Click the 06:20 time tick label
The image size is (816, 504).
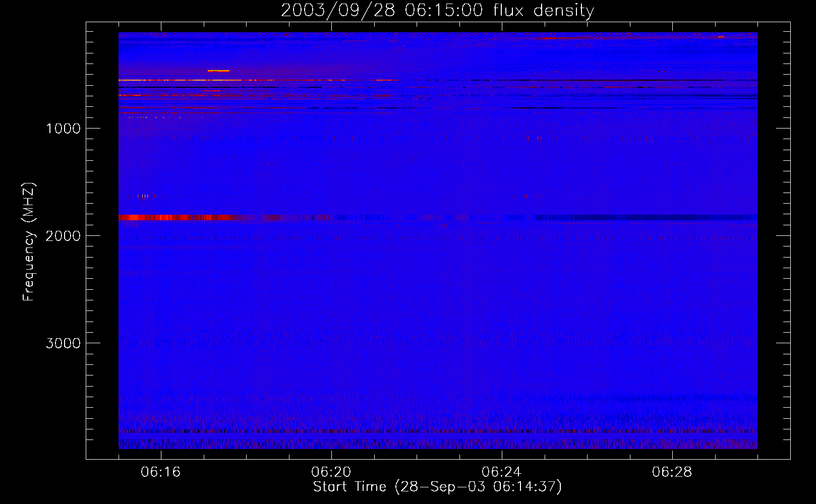click(331, 472)
